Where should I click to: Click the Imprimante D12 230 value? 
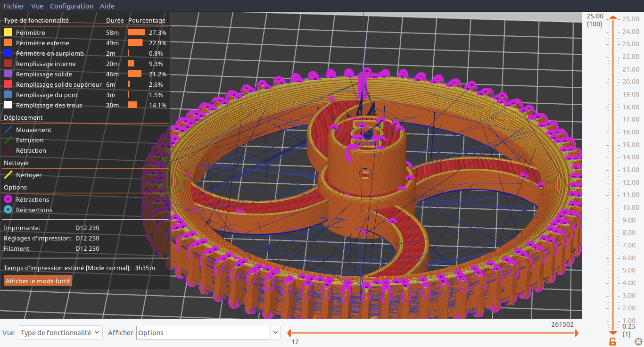click(x=87, y=228)
